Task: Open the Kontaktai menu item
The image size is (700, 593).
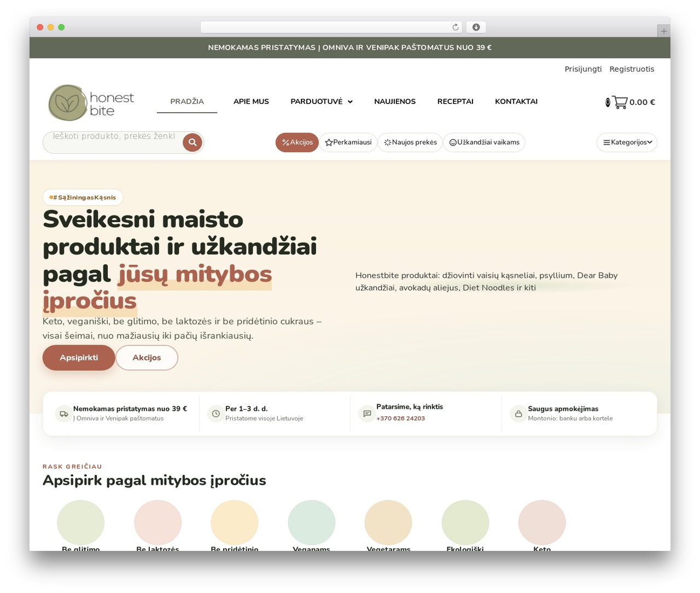Action: [516, 102]
